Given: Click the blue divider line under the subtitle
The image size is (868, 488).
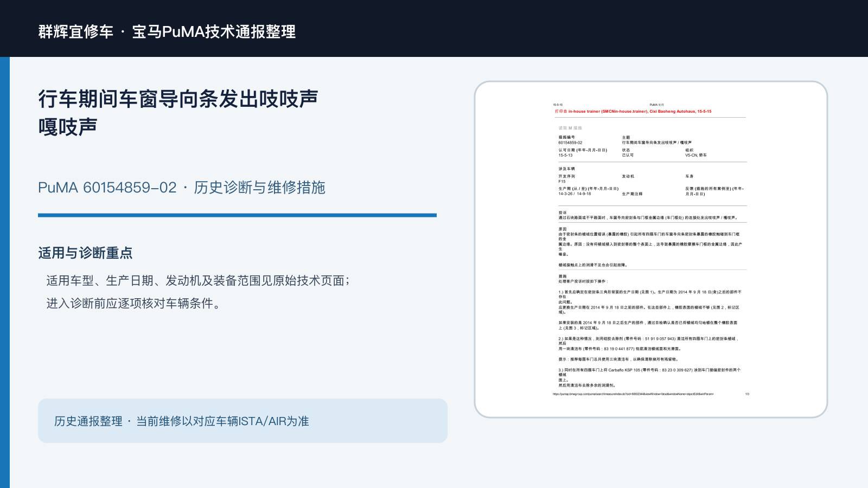Looking at the screenshot, I should click(x=237, y=215).
